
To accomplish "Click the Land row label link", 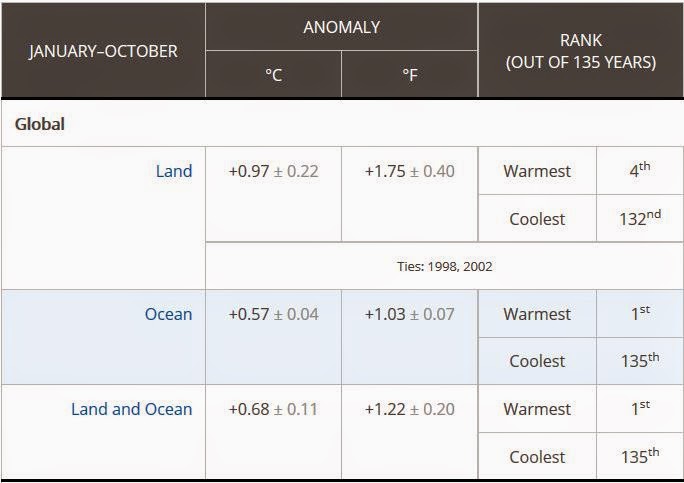I will click(x=173, y=171).
